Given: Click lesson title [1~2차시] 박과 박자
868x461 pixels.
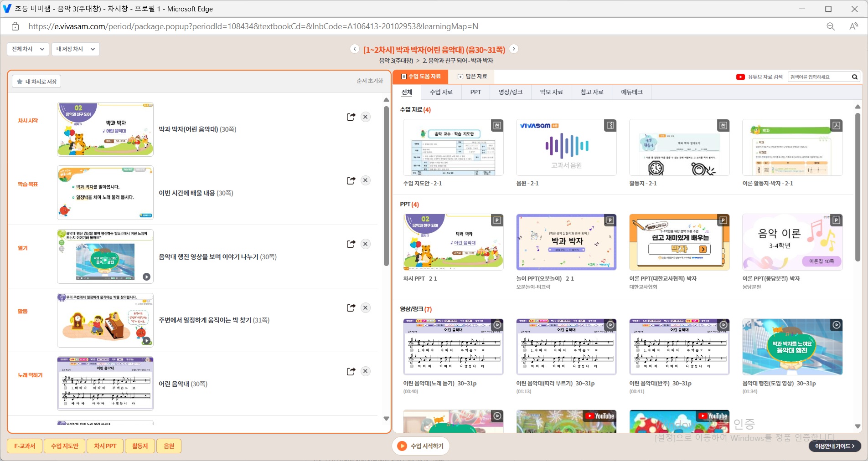Looking at the screenshot, I should pyautogui.click(x=434, y=50).
